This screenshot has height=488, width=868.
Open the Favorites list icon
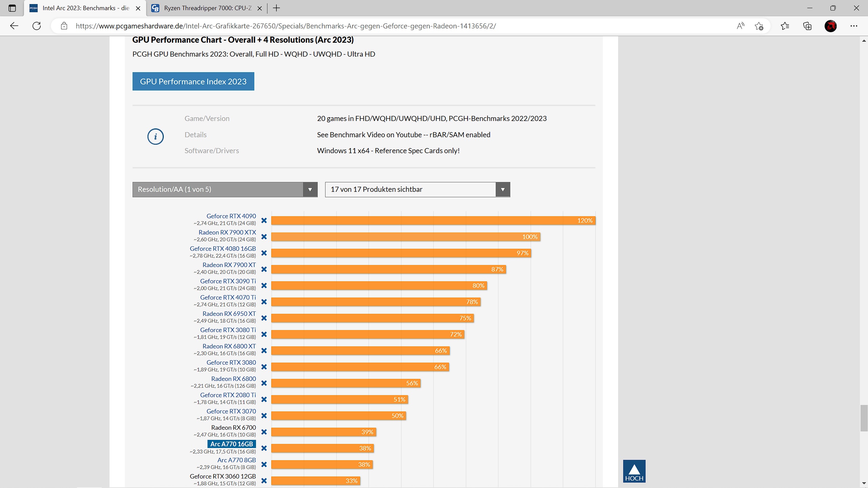pos(785,26)
